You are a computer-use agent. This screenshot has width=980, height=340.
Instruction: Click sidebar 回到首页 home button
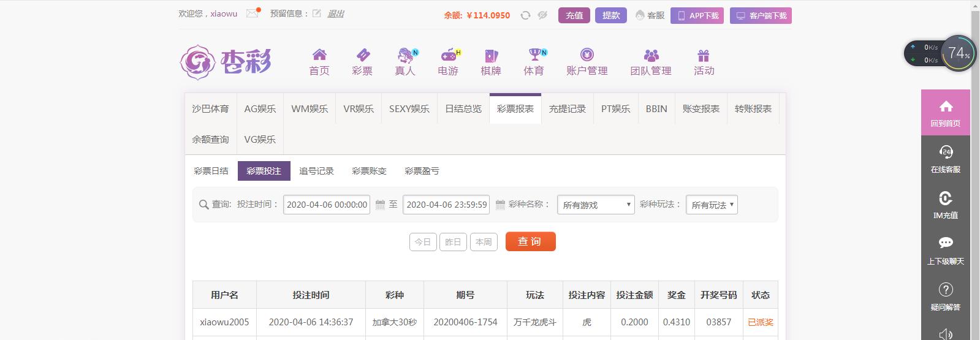point(946,113)
